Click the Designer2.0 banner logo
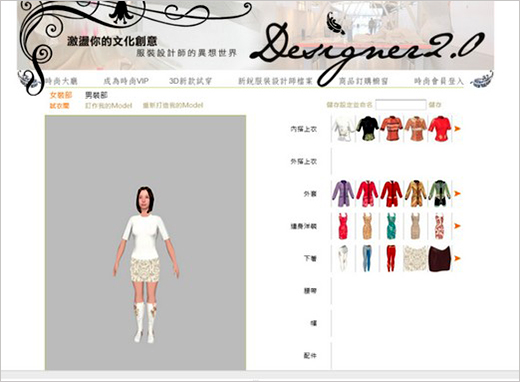 point(367,50)
